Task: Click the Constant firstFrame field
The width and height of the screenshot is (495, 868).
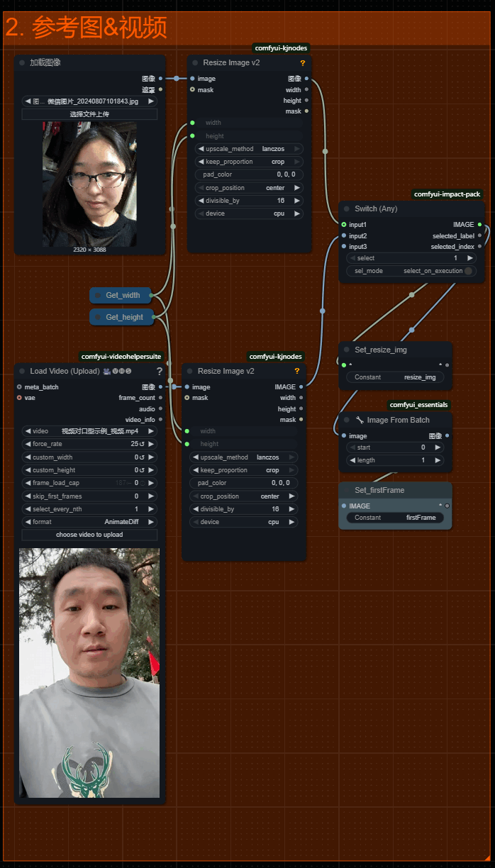Action: pos(395,518)
